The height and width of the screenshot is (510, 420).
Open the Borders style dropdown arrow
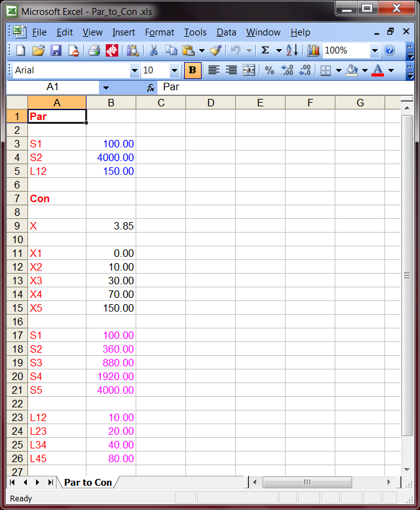click(x=338, y=70)
